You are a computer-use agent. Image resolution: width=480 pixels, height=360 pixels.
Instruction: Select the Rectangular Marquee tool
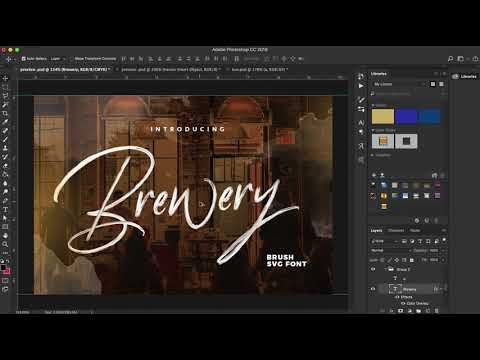5,87
